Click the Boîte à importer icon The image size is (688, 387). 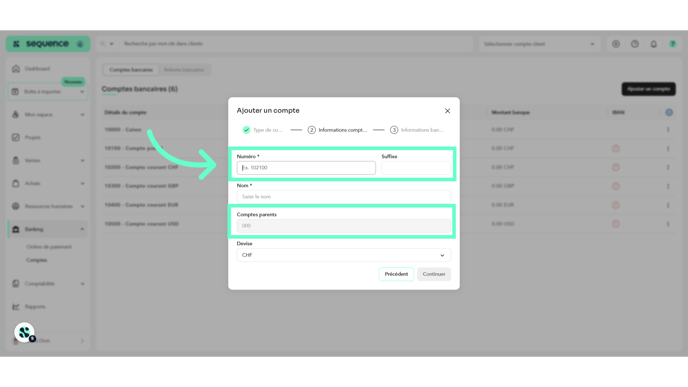point(15,92)
